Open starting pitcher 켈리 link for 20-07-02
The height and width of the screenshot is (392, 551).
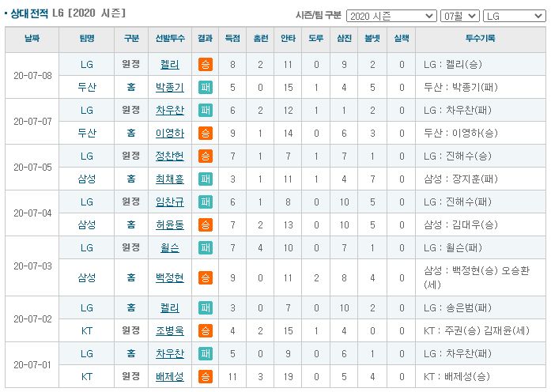[170, 308]
